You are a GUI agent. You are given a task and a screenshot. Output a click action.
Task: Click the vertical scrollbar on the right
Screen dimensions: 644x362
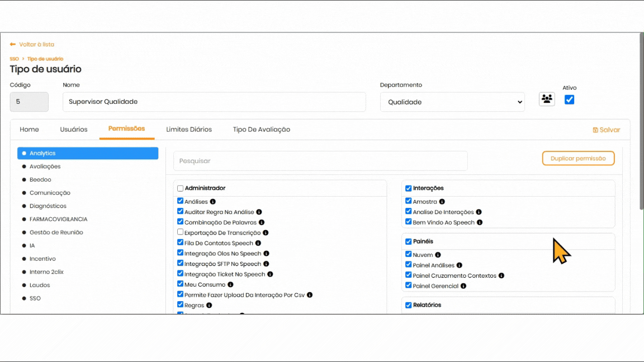pyautogui.click(x=641, y=123)
